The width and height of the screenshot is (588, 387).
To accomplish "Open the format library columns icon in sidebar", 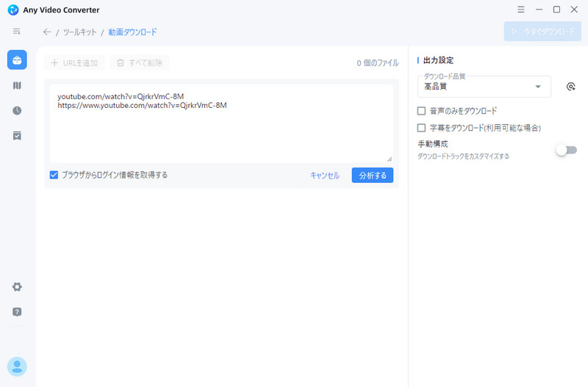I will tap(17, 85).
